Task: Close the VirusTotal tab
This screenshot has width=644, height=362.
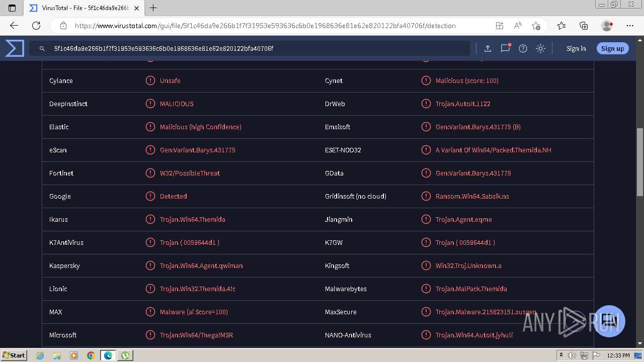Action: [x=136, y=8]
